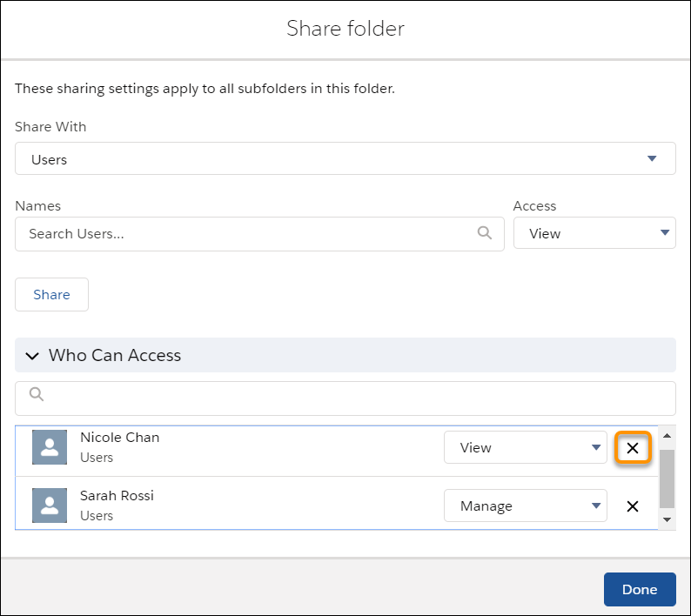Focus the Search Users input field
Screen dimensions: 691x616
259,234
